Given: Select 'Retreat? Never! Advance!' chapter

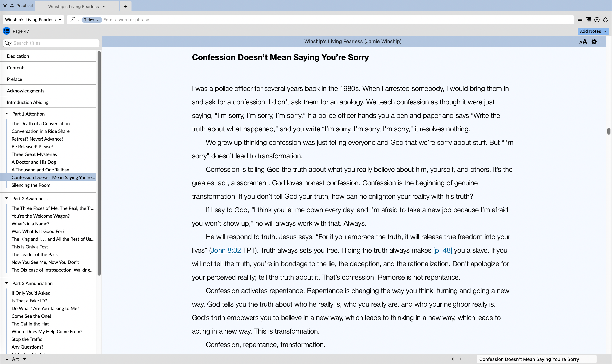Looking at the screenshot, I should 37,139.
